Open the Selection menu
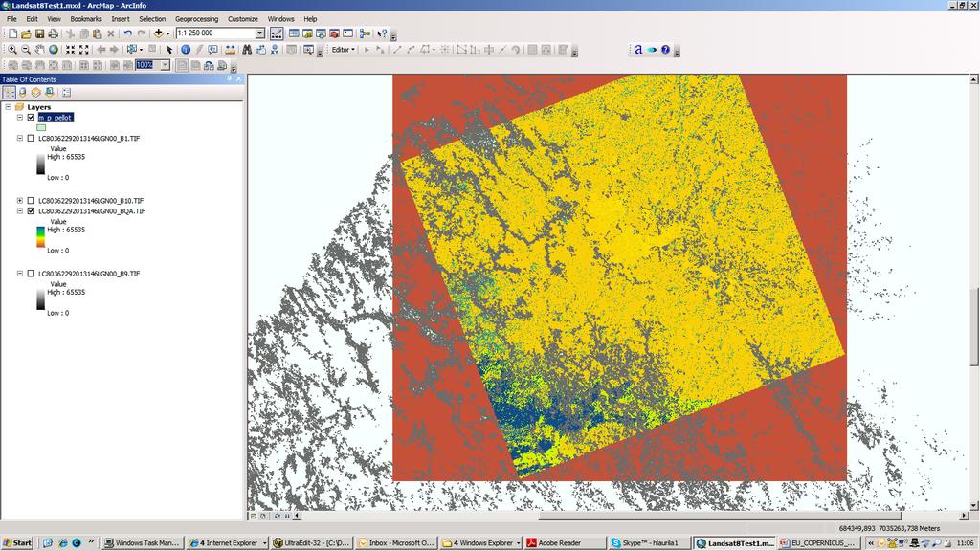980x551 pixels. click(152, 19)
